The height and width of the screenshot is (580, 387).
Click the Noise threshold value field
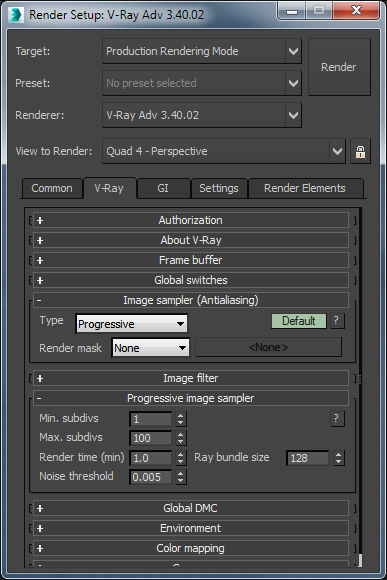[x=151, y=477]
